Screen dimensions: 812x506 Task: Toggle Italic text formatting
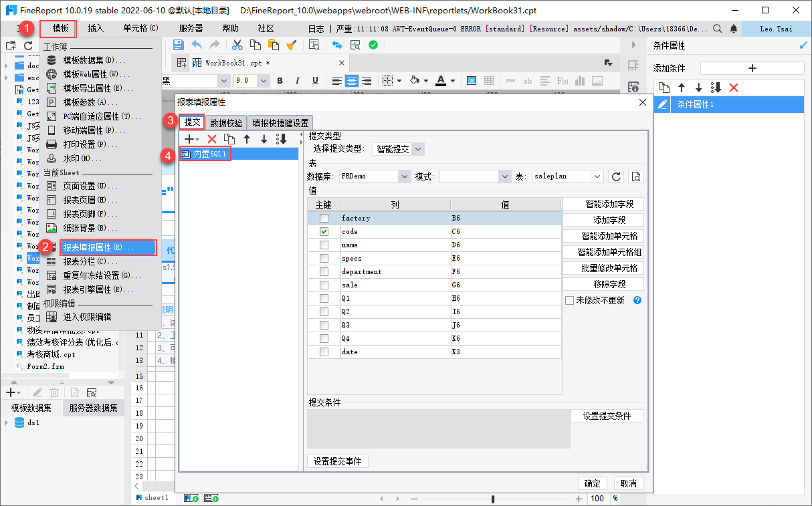pos(298,80)
